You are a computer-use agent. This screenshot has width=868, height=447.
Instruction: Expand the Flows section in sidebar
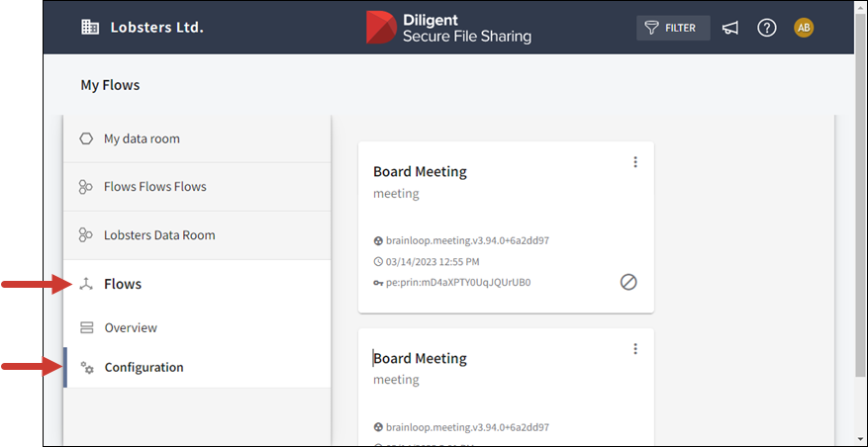[123, 284]
